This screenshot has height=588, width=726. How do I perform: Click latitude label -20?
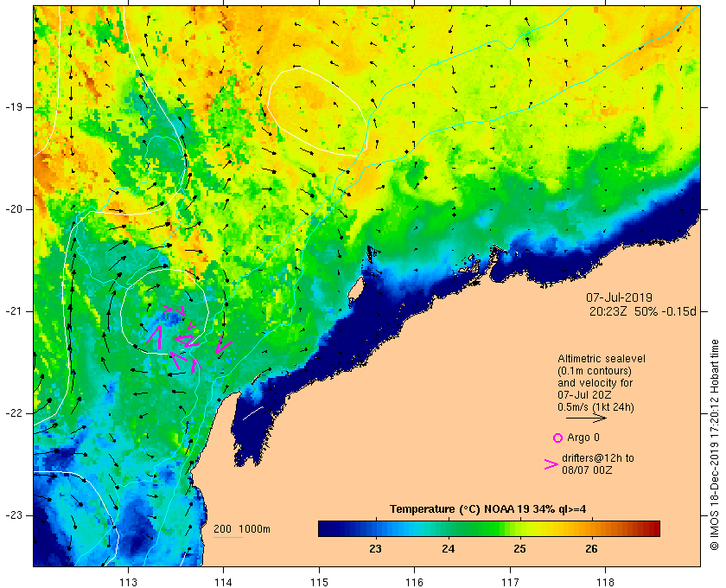[x=14, y=209]
